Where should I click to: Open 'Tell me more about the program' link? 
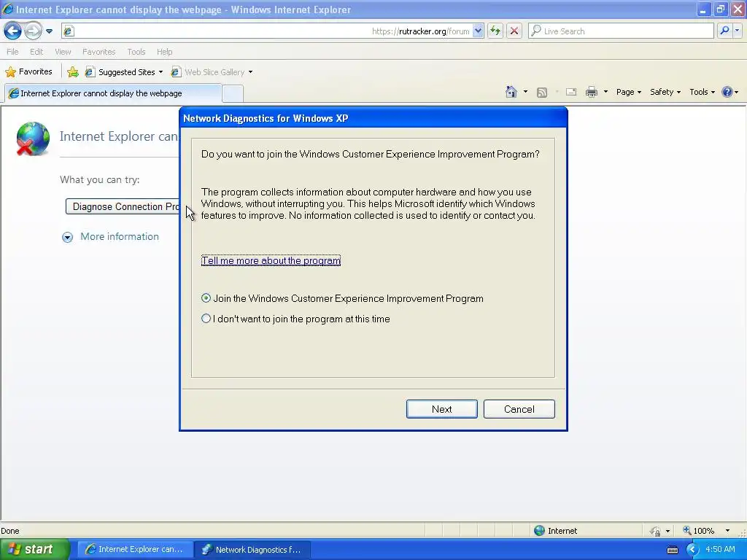click(x=271, y=260)
